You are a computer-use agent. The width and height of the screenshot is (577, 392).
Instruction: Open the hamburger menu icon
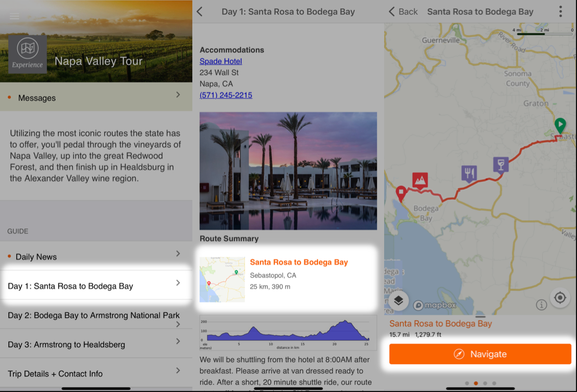click(x=14, y=16)
